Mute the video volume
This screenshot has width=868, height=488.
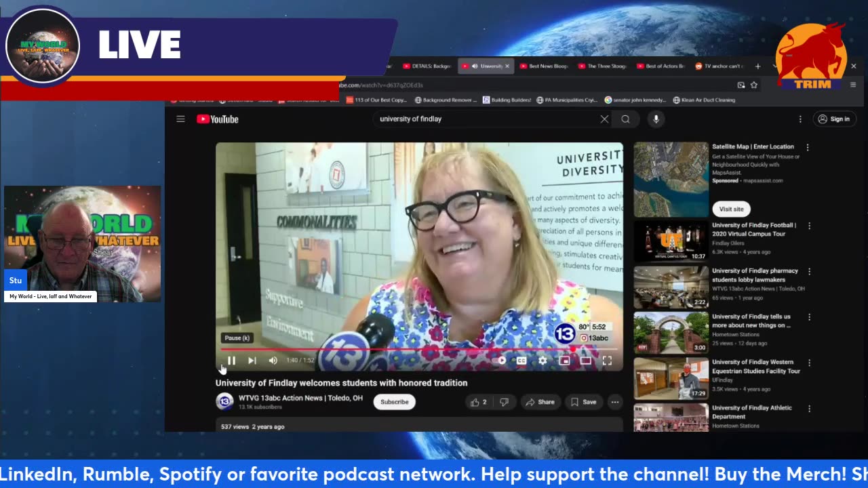[x=273, y=361]
